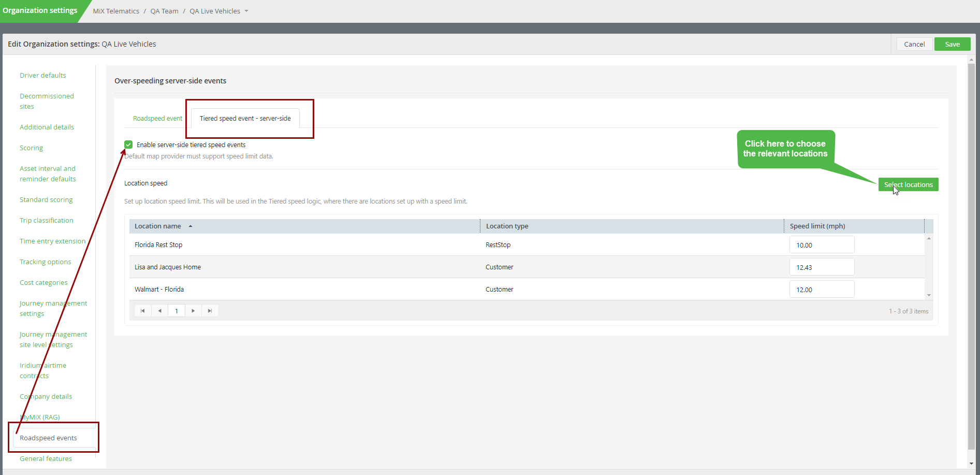Viewport: 980px width, 475px height.
Task: Sort table by Location name header
Action: 158,226
